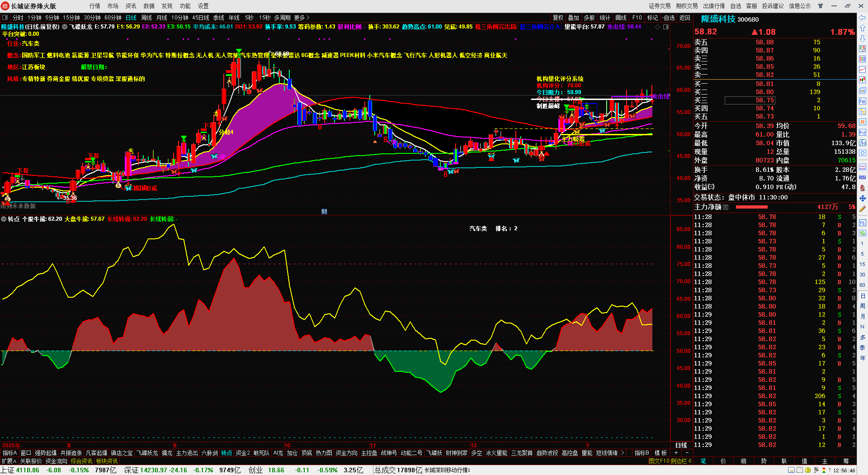Click the diamond icon at chart top-right
The image size is (868, 475).
(657, 27)
